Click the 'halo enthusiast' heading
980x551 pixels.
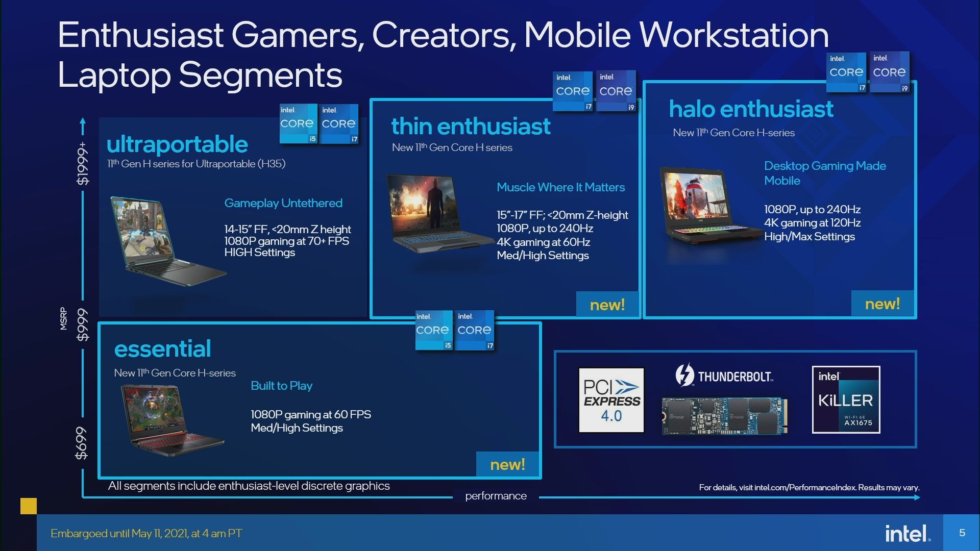[751, 109]
